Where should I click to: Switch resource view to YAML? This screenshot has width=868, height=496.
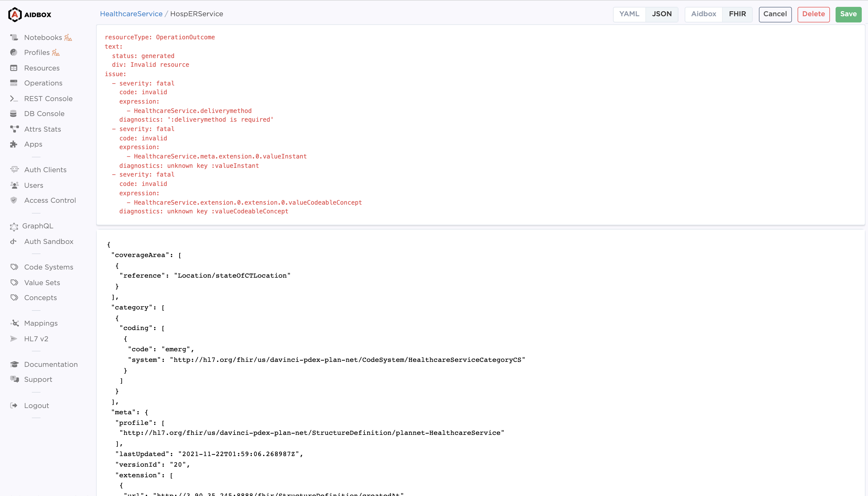[629, 14]
